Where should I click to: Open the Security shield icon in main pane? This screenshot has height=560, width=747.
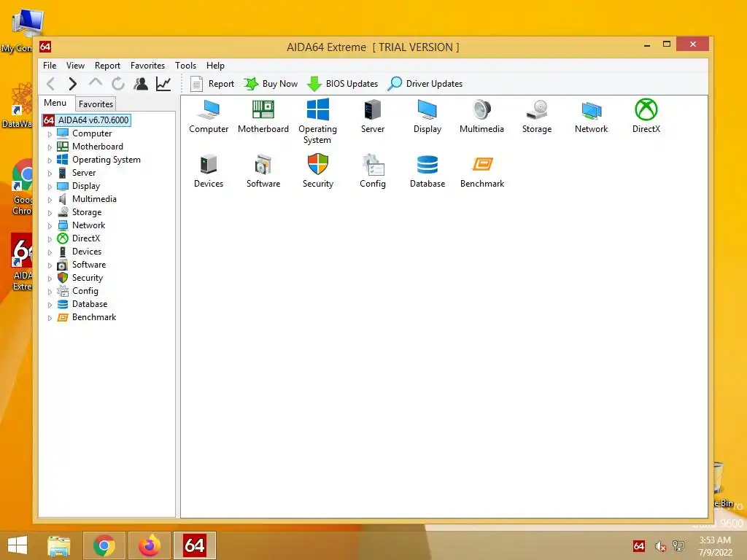(318, 171)
